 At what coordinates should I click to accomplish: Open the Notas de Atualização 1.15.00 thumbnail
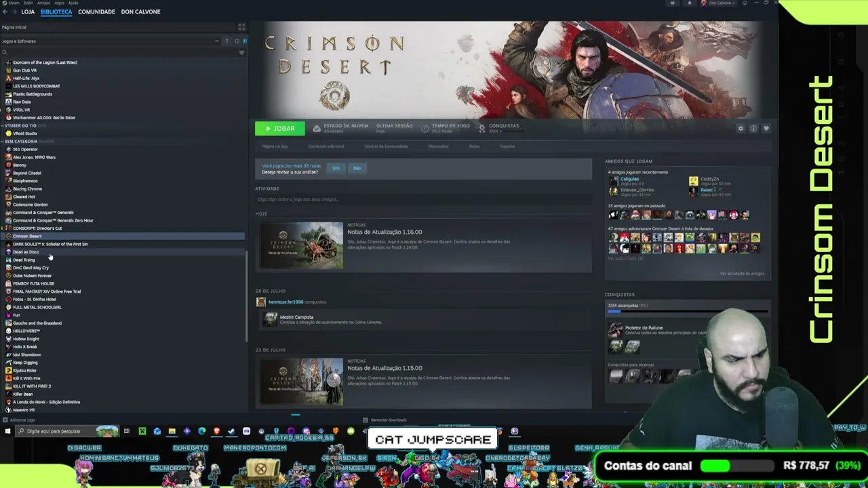301,382
